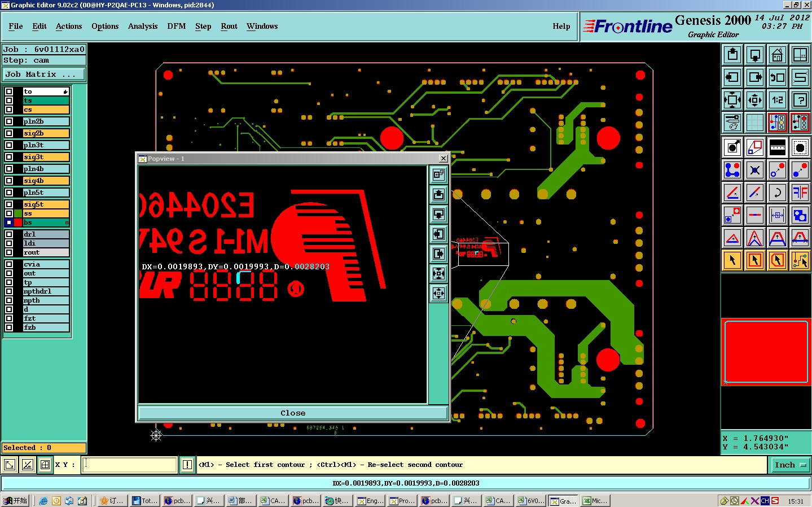Click the pan right icon in right toolbar
Viewport: 812px width, 507px height.
pyautogui.click(x=755, y=77)
